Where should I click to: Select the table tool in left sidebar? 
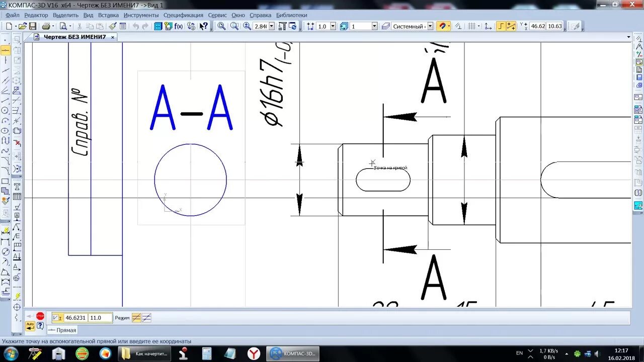click(x=17, y=197)
